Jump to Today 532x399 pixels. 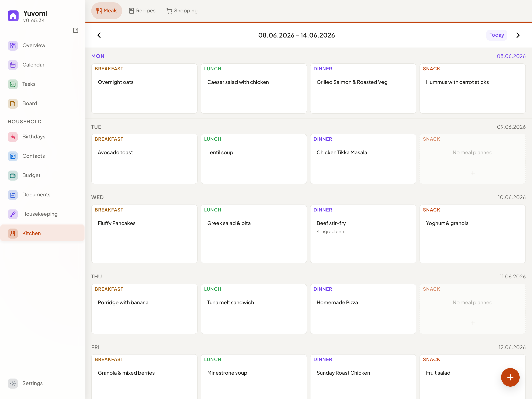497,35
